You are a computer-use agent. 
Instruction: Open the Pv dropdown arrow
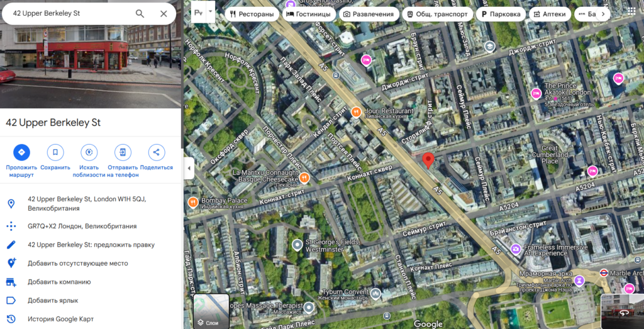tap(211, 11)
